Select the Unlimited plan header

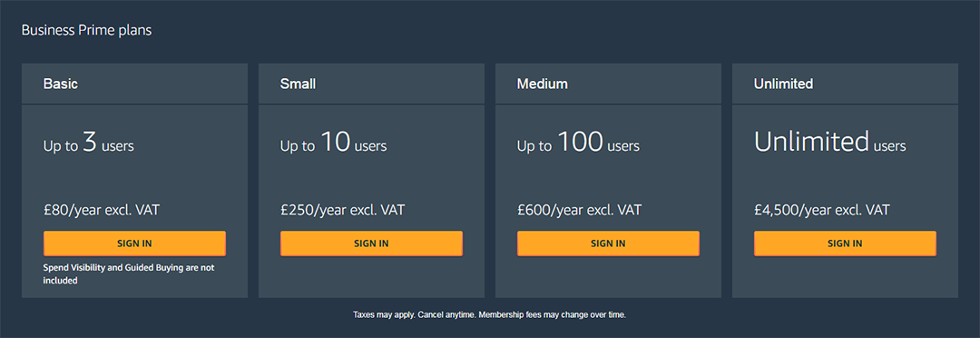[845, 84]
